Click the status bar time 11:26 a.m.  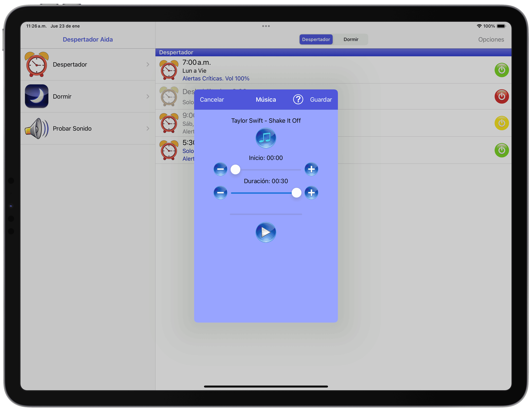pos(36,26)
